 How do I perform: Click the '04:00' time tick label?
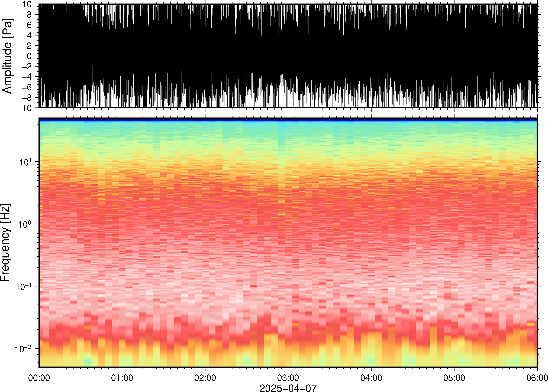click(x=371, y=378)
